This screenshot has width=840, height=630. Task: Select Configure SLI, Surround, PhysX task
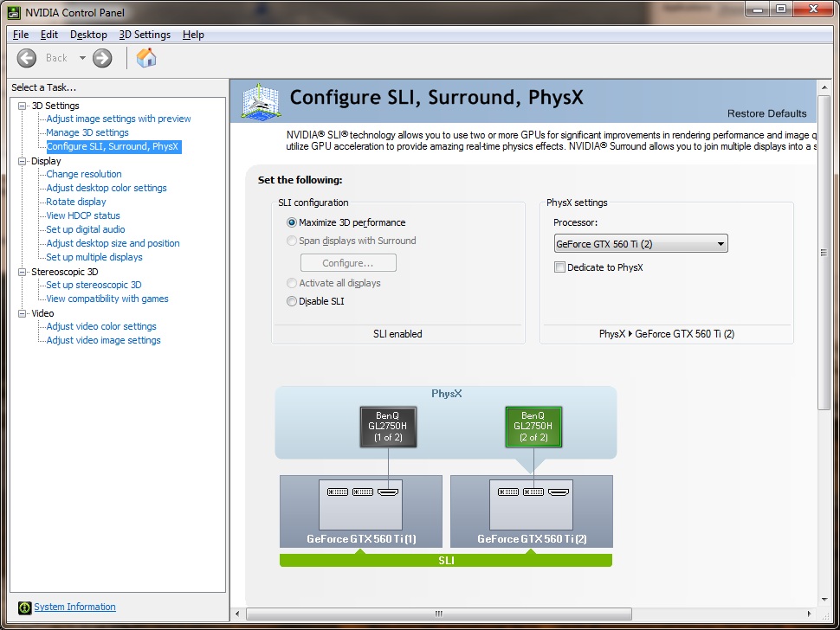click(x=113, y=146)
